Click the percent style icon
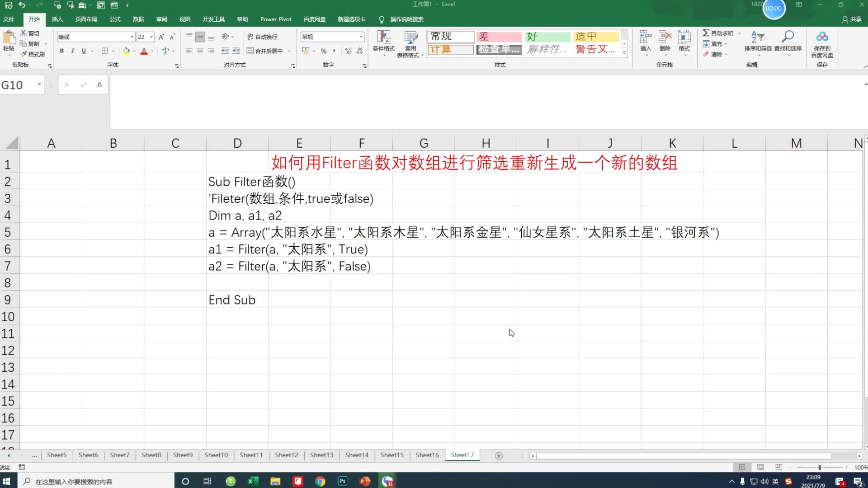Viewport: 868px width, 488px height. coord(324,51)
